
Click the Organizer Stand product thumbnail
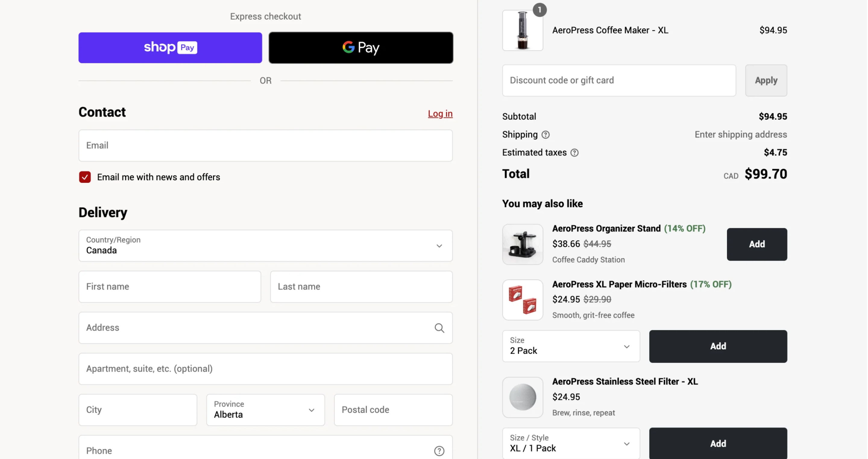(523, 245)
